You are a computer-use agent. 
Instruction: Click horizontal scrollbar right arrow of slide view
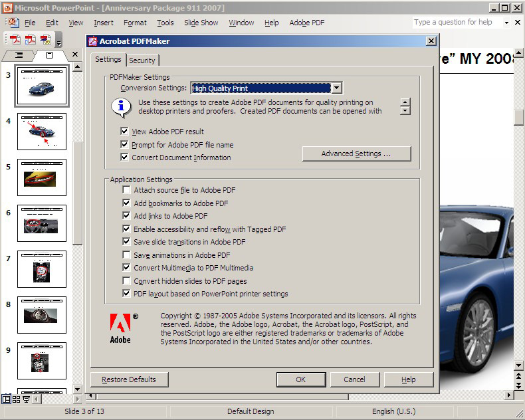pos(508,395)
